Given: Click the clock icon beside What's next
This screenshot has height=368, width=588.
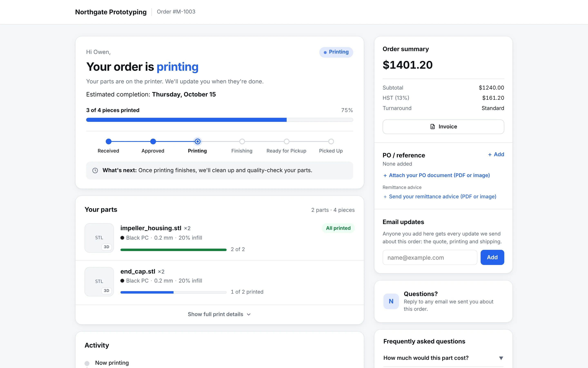Looking at the screenshot, I should pyautogui.click(x=95, y=170).
